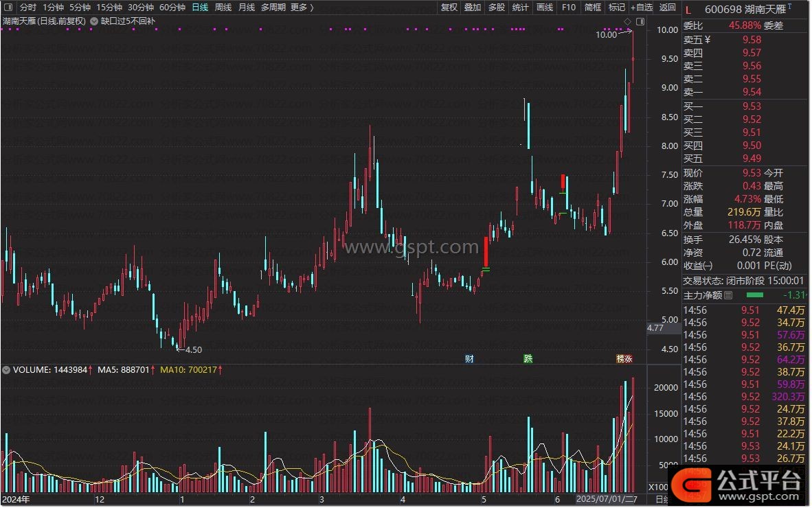Image resolution: width=812 pixels, height=508 pixels.
Task: Click the 涨幅 4.73% value
Action: 748,199
